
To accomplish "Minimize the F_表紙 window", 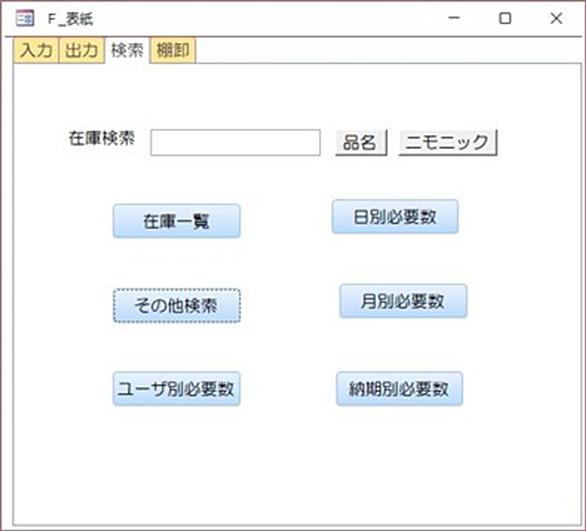I will click(454, 18).
